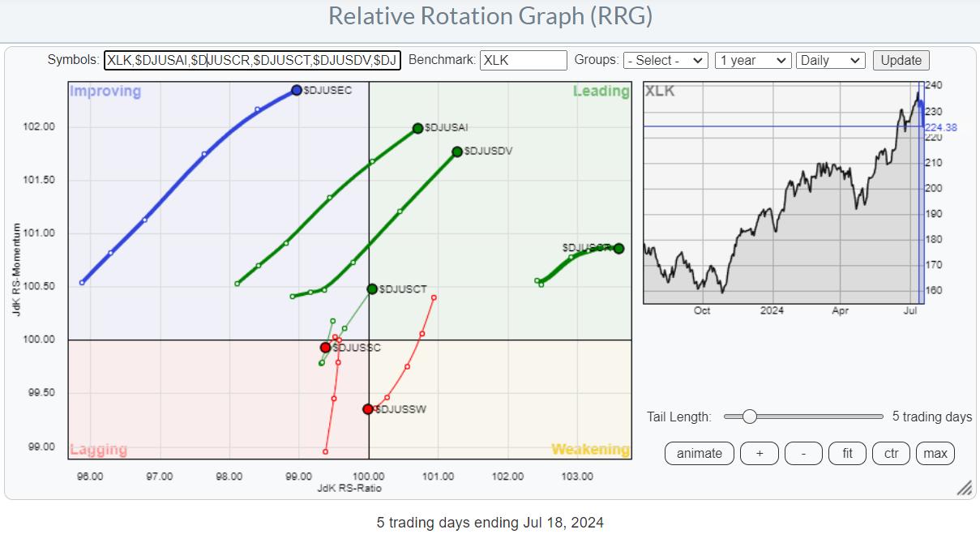
Task: Click the $DJUSSC red marker
Action: click(x=325, y=348)
